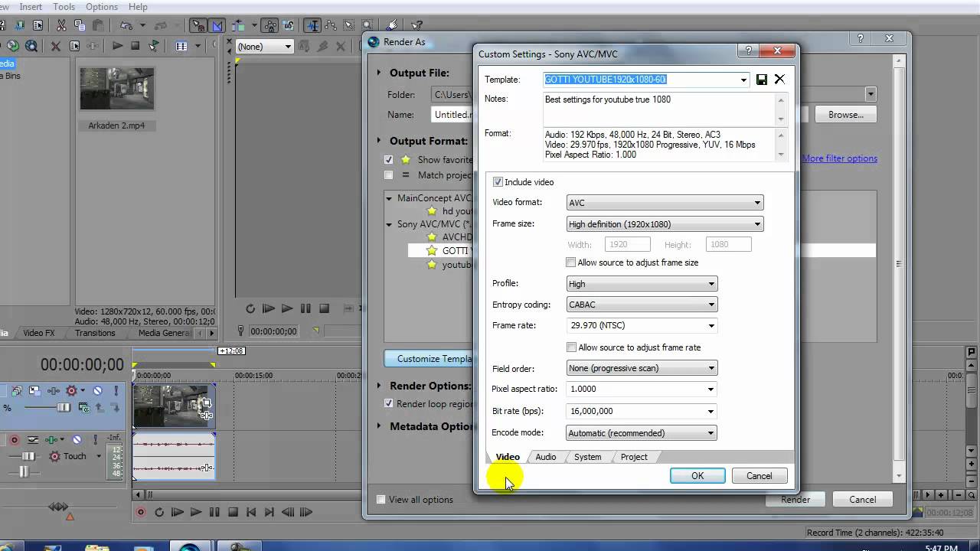Open the Options menu
This screenshot has height=551, width=980.
(101, 7)
